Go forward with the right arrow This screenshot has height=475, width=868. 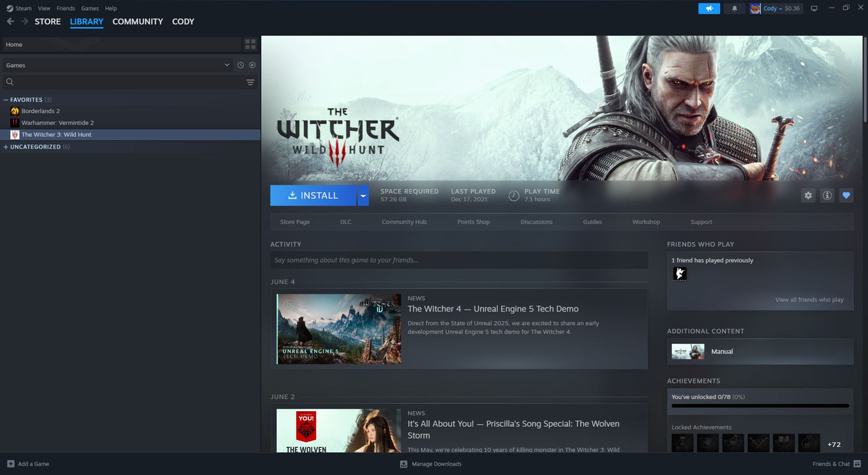click(x=25, y=22)
